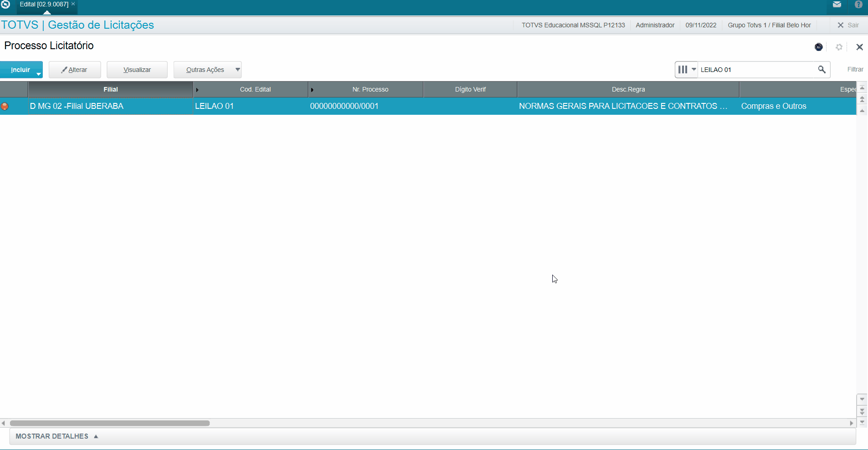Select the '00000000000/0001' process number cell
Screen dimensions: 868x450
click(x=366, y=106)
